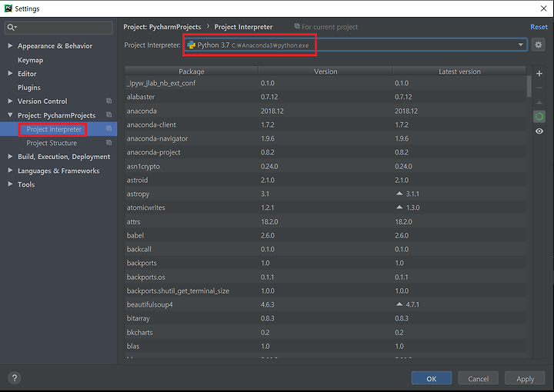
Task: Click the magnifier icon in settings search
Action: point(12,27)
